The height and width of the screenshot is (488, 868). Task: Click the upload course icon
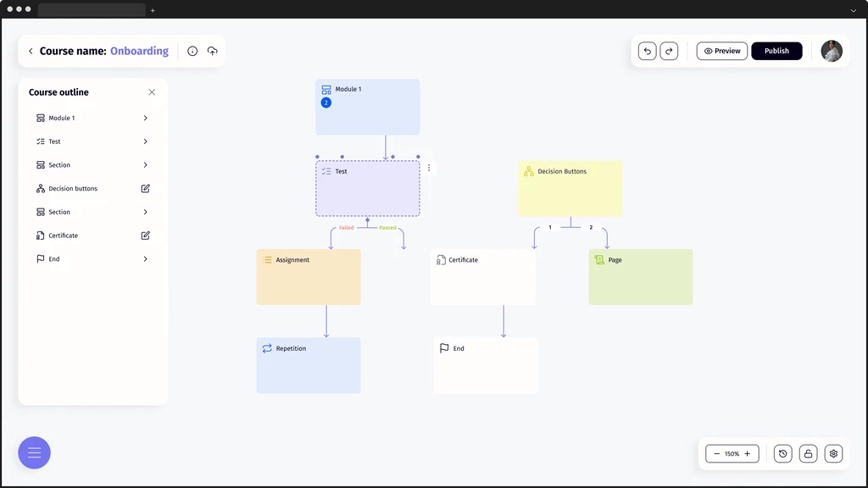point(213,51)
